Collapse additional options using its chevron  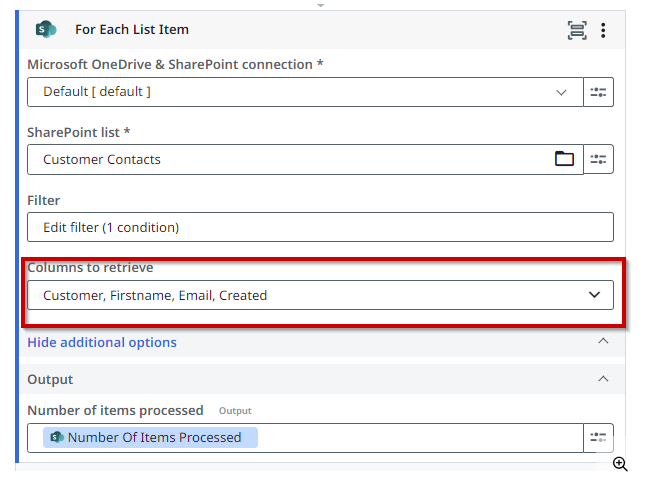tap(603, 342)
